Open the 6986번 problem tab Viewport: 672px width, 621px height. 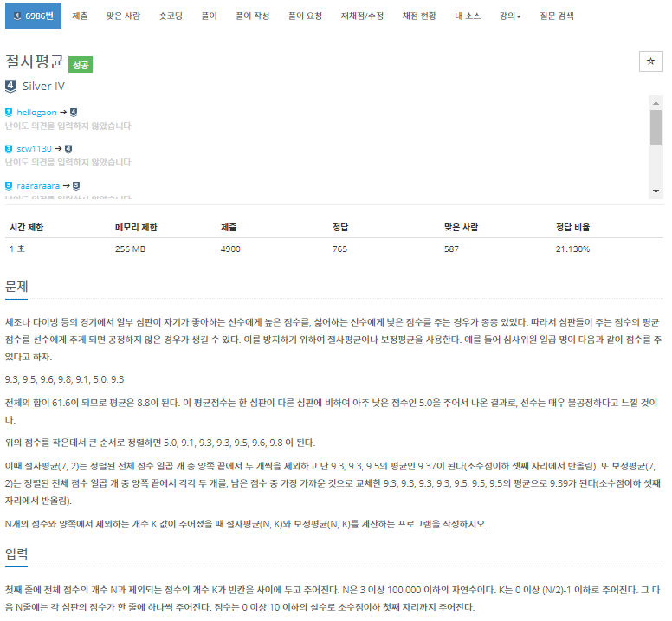click(x=33, y=16)
